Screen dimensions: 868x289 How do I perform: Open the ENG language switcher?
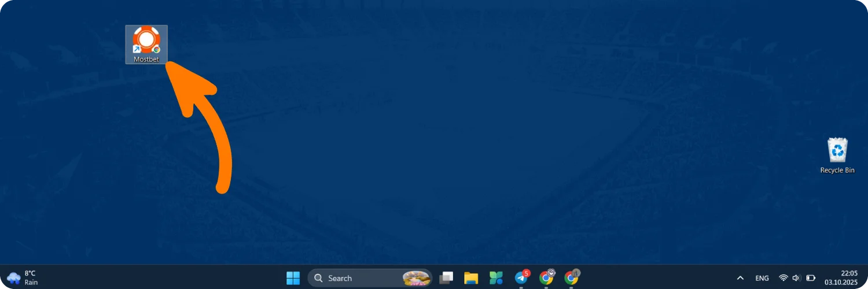(x=762, y=278)
